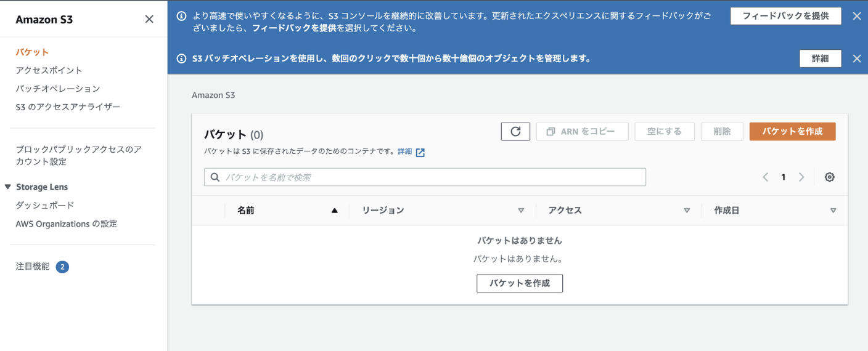This screenshot has width=868, height=351.
Task: Click the 削除 button
Action: [722, 131]
